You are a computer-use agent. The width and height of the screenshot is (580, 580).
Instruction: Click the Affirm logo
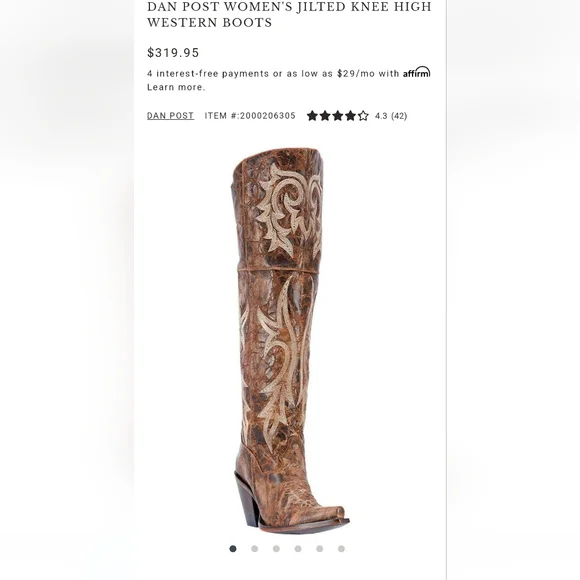coord(417,72)
